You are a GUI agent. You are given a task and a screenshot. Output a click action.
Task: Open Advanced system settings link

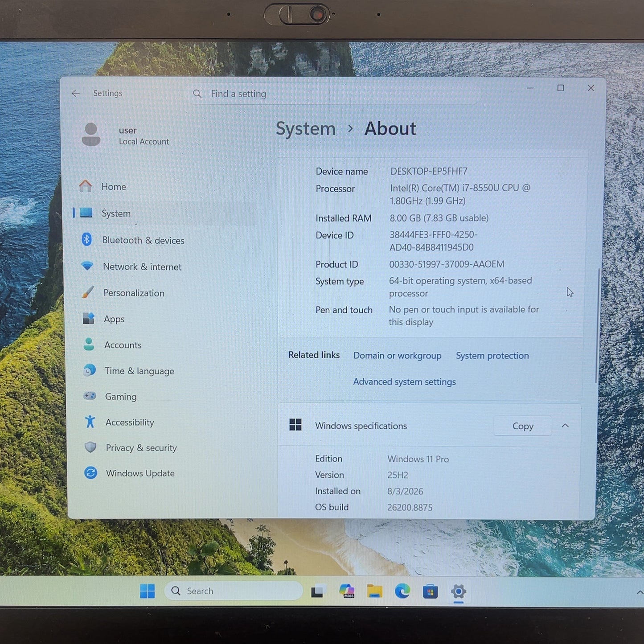404,381
